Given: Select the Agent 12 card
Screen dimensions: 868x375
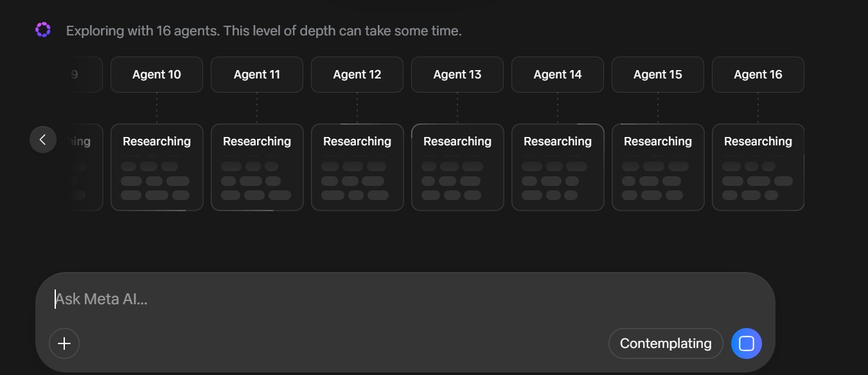Looking at the screenshot, I should (357, 75).
